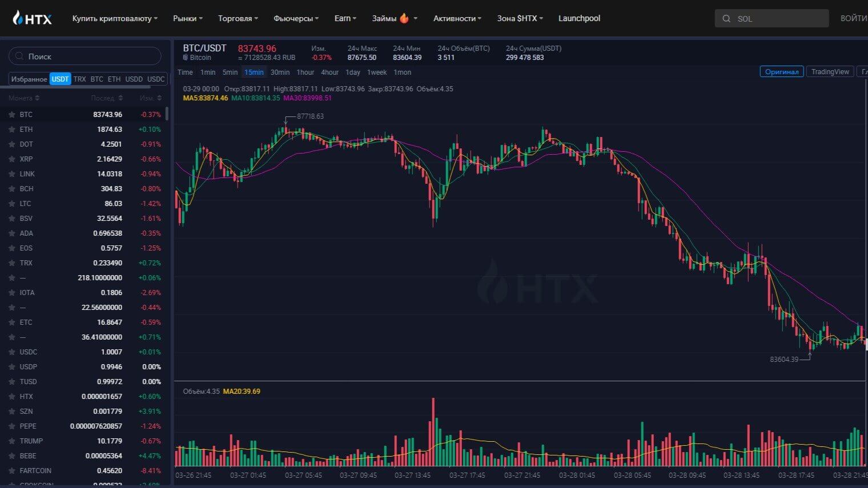Expand the Зона $HTX dropdown

[520, 18]
